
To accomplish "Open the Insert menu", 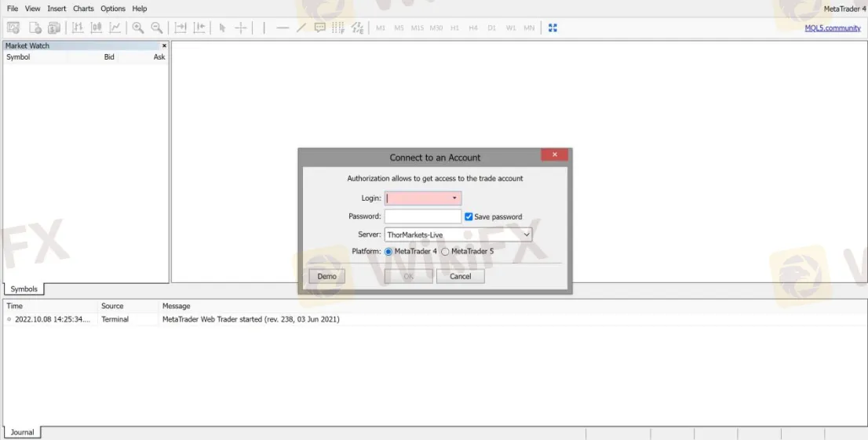I will [x=57, y=9].
